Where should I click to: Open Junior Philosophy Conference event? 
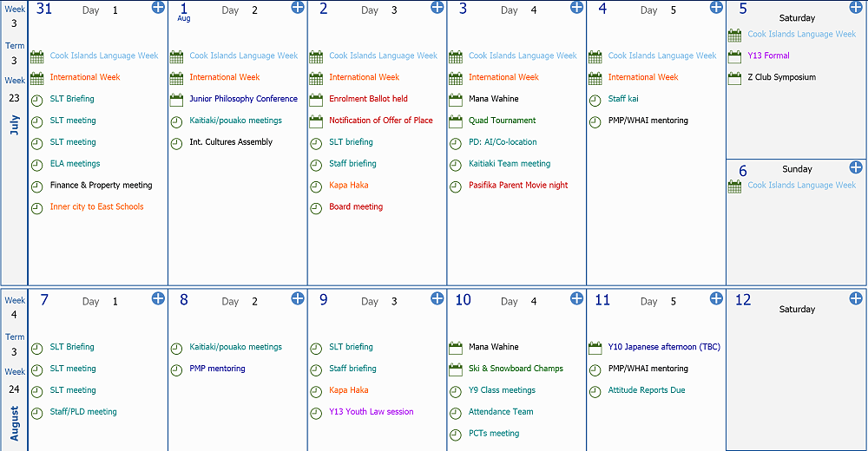click(243, 99)
